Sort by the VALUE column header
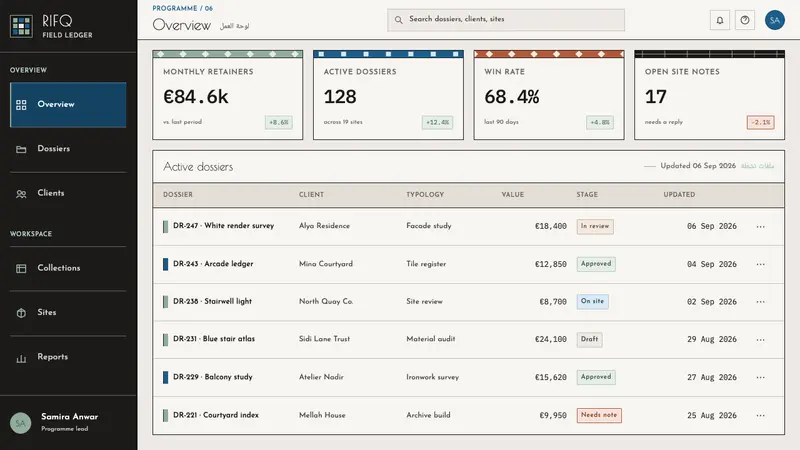This screenshot has height=450, width=800. tap(512, 195)
